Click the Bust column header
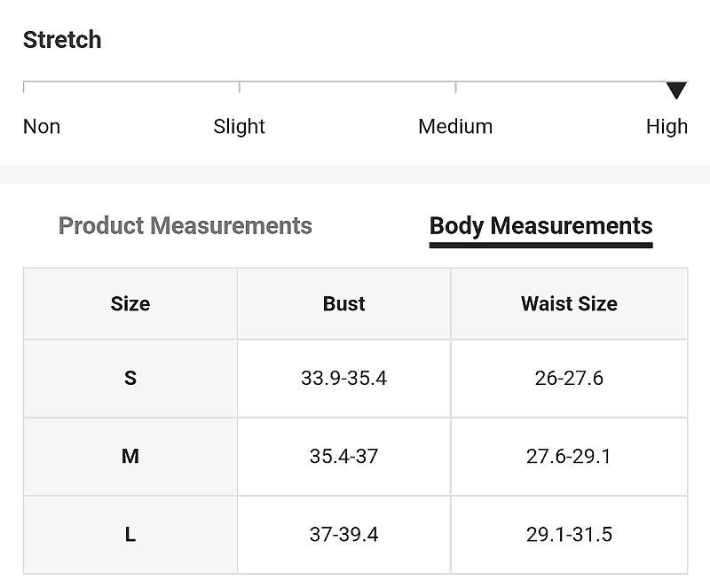Screen dimensions: 710x588 point(343,303)
